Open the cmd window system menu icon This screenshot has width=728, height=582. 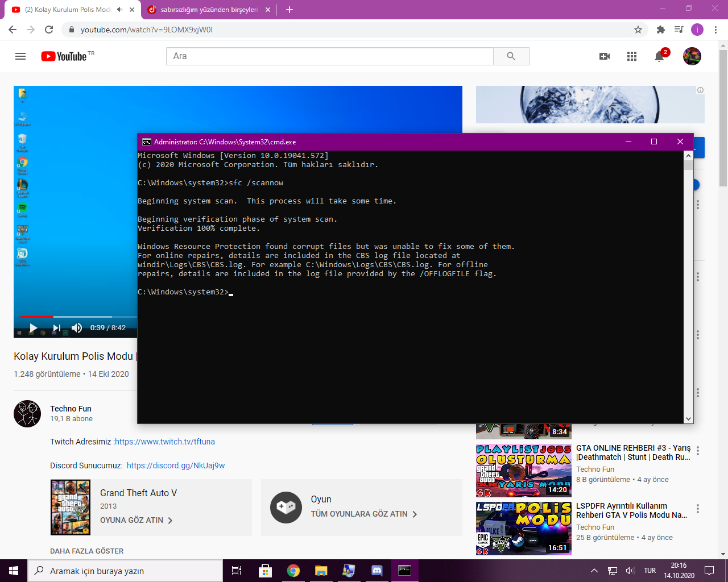pos(146,142)
